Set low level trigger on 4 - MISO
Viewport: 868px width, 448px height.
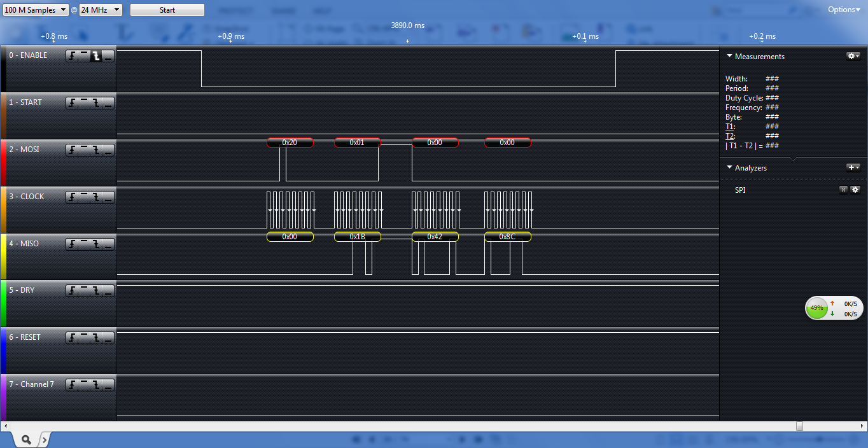[x=108, y=244]
